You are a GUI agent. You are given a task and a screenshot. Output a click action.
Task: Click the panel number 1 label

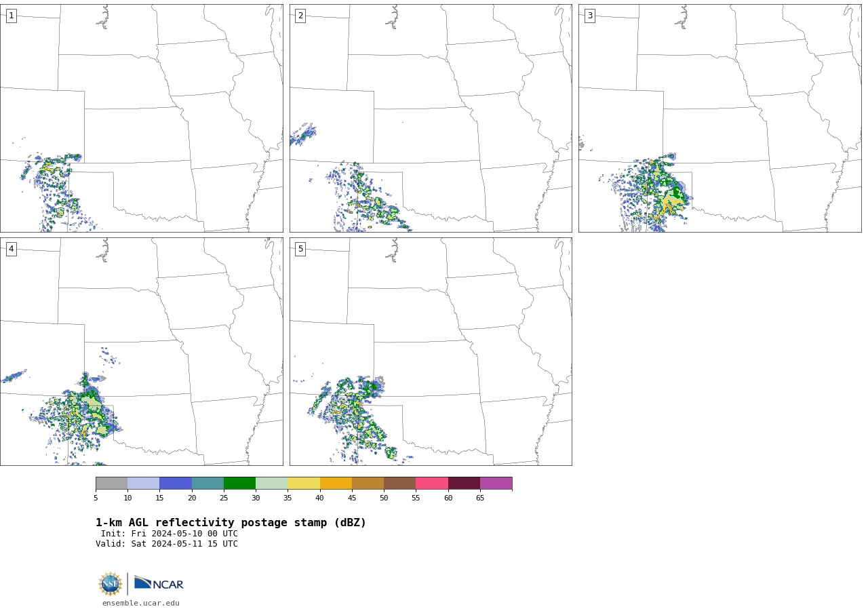click(11, 16)
